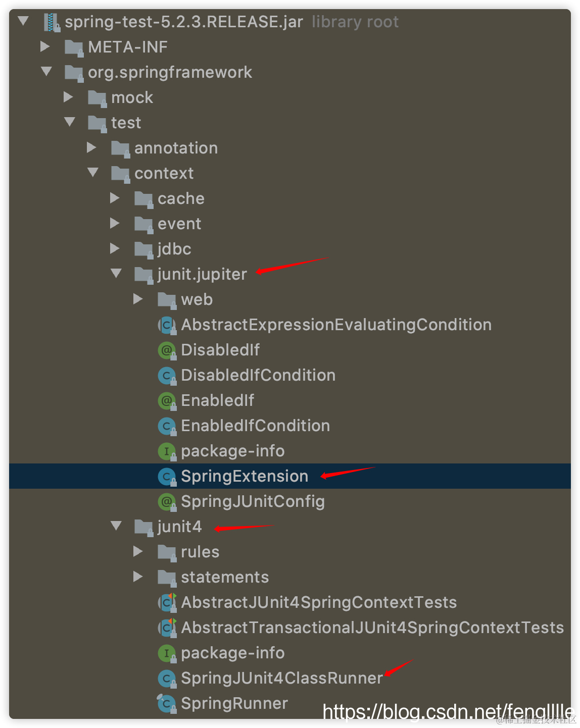Collapse the junit4 package arrow
The height and width of the screenshot is (728, 580).
116,526
